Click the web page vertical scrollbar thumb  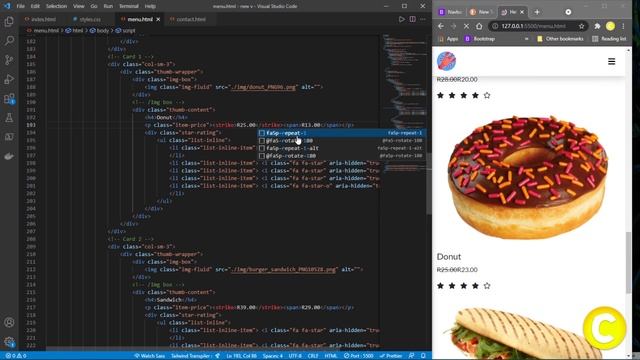point(628,262)
